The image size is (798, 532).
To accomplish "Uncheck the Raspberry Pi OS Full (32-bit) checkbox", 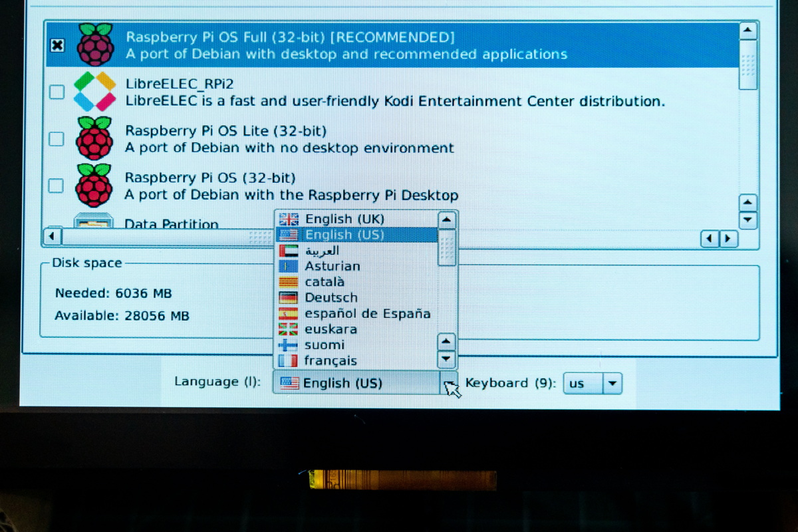I will pyautogui.click(x=58, y=45).
